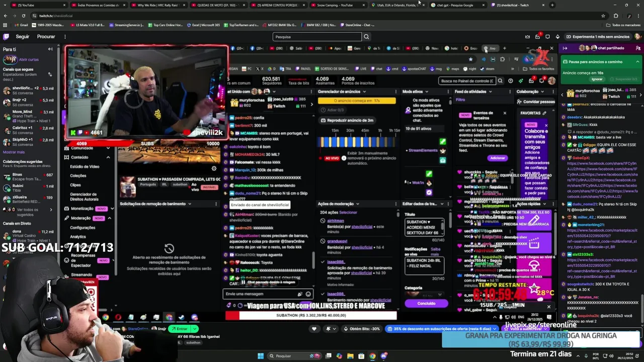The height and width of the screenshot is (362, 644).
Task: Click the Bits diamond icon in top bar
Action: tap(557, 37)
